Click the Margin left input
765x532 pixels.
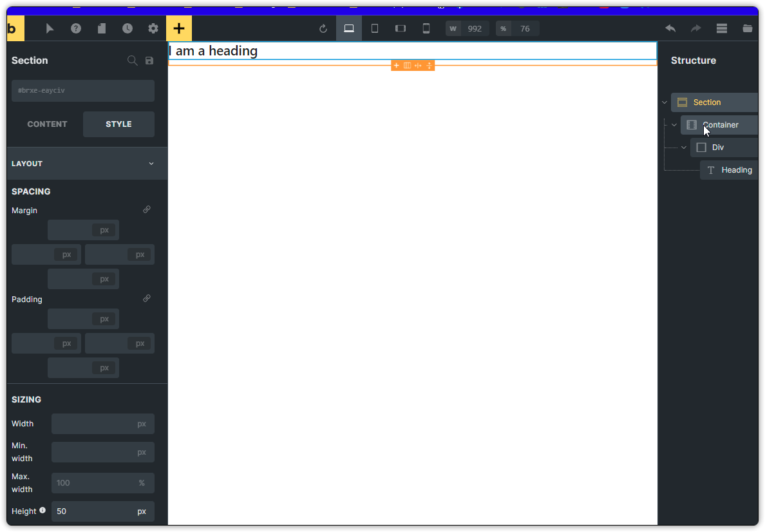[46, 254]
